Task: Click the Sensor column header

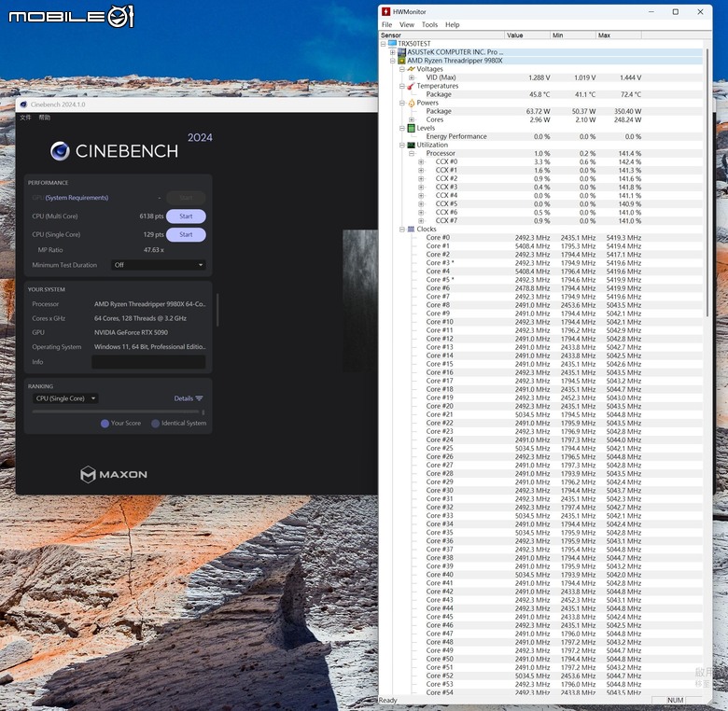Action: (442, 35)
